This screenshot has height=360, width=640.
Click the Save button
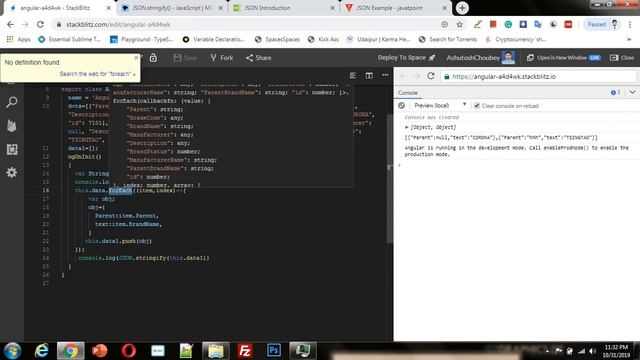(185, 58)
